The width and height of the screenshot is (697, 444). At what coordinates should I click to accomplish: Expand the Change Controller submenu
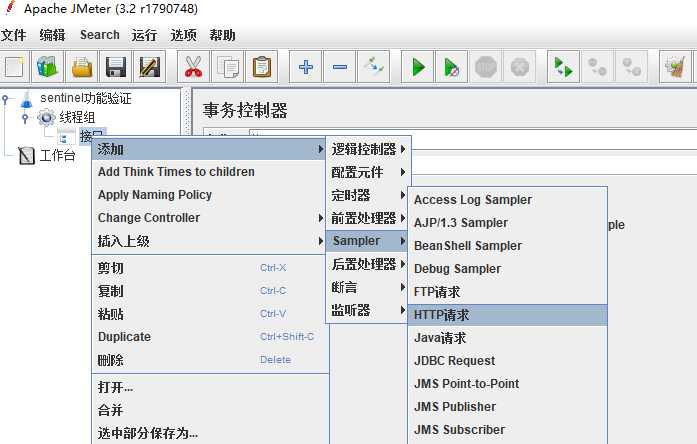pyautogui.click(x=209, y=218)
